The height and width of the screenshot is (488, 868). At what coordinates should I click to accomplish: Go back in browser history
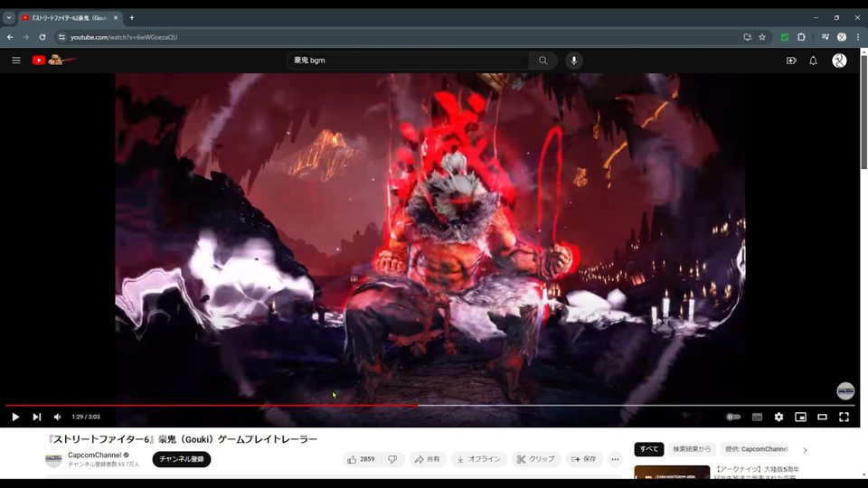(10, 37)
